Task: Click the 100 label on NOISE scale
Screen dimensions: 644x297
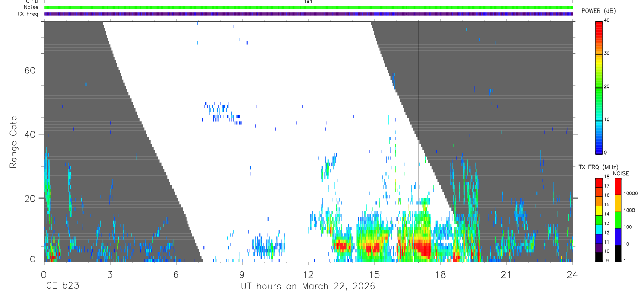Action: pos(628,227)
